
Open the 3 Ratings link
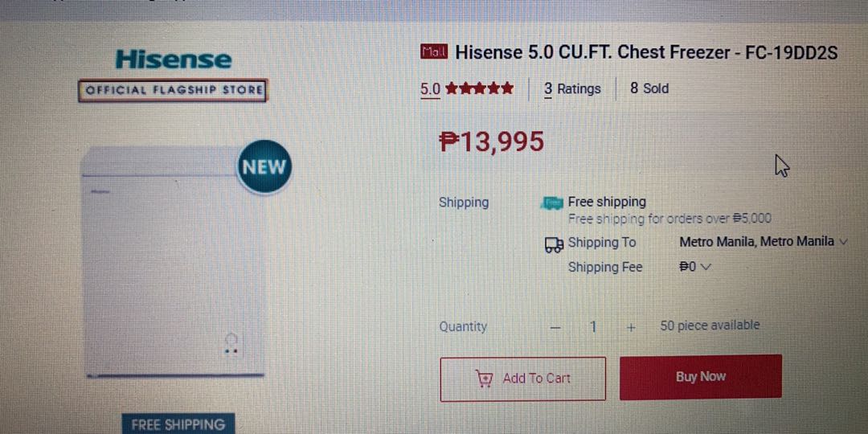point(572,88)
